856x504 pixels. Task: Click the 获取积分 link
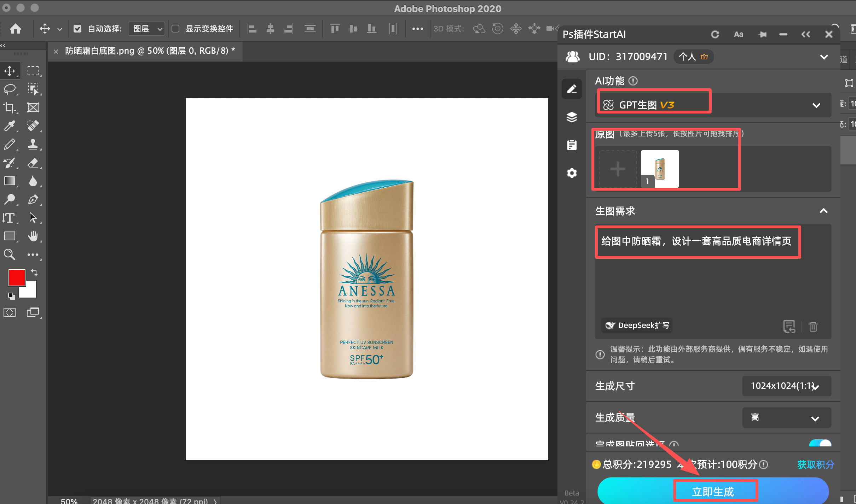coord(816,464)
